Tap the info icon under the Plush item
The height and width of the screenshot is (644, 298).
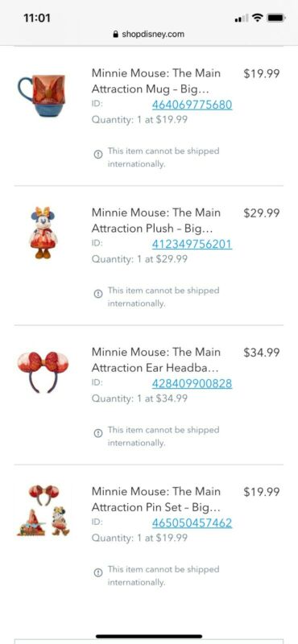[97, 294]
